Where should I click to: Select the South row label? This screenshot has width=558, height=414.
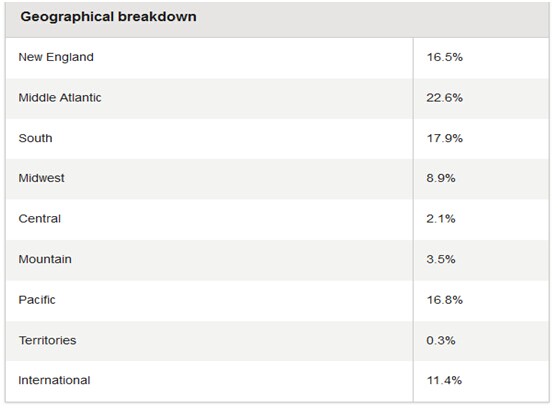[x=35, y=138]
